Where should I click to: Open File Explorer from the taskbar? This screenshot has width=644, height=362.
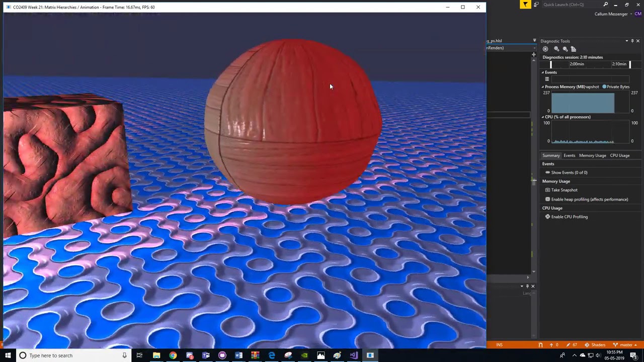pos(156,355)
